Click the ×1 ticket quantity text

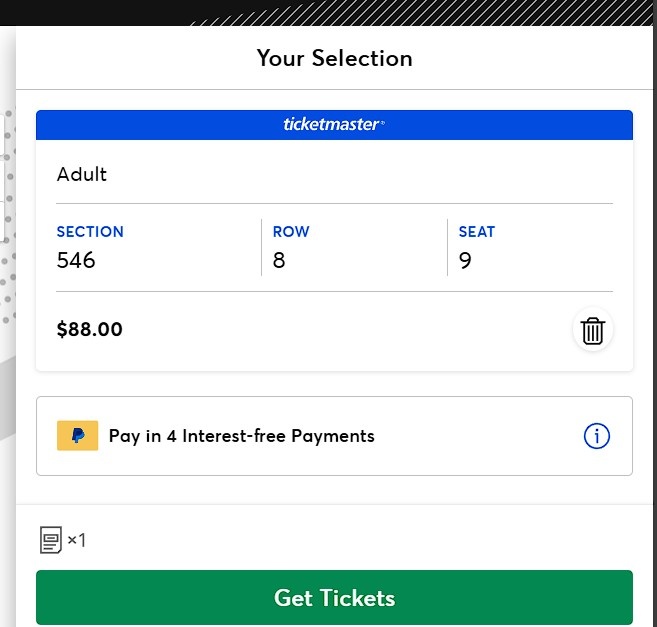[x=77, y=541]
